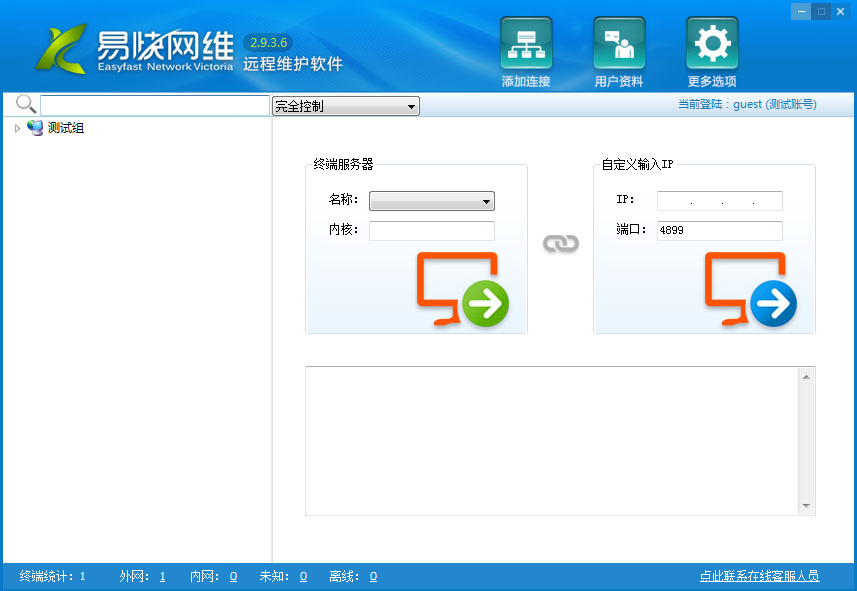Viewport: 857px width, 591px height.
Task: Click the magnifier search icon
Action: click(26, 104)
